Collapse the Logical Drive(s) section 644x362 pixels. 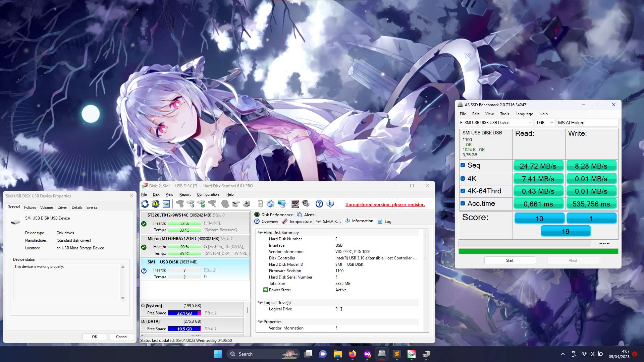260,302
